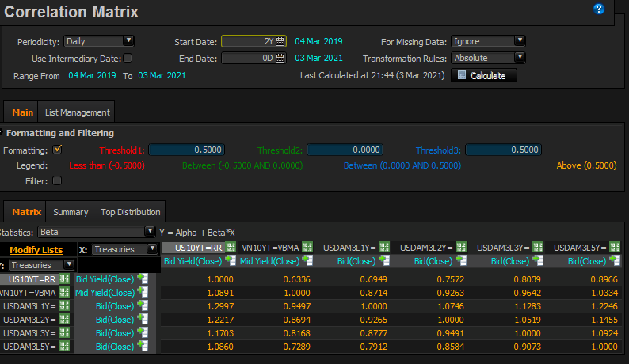This screenshot has width=629, height=364.
Task: Enable the Use Intermediary Date checkbox
Action: pyautogui.click(x=128, y=58)
